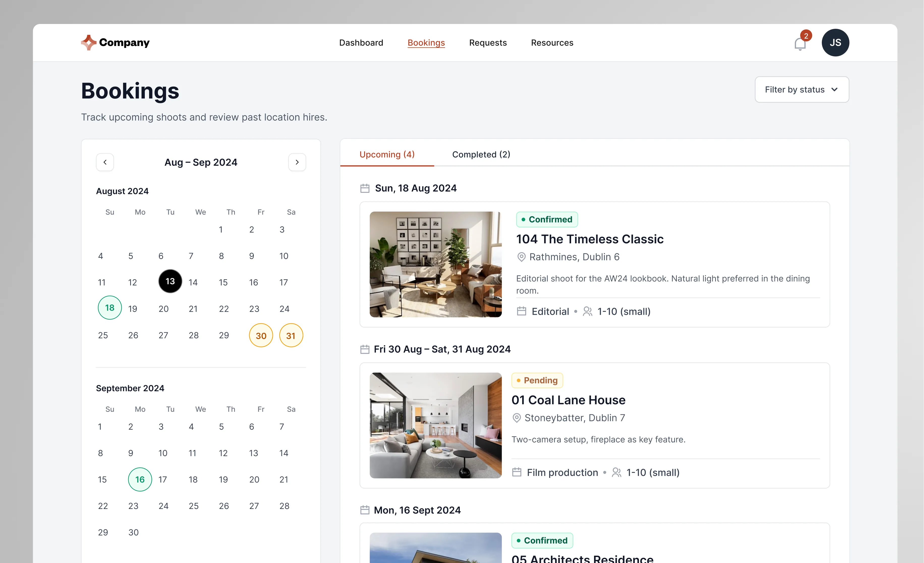Image resolution: width=924 pixels, height=563 pixels.
Task: Click calendar icon beside Fri 30 Aug heading
Action: 365,349
